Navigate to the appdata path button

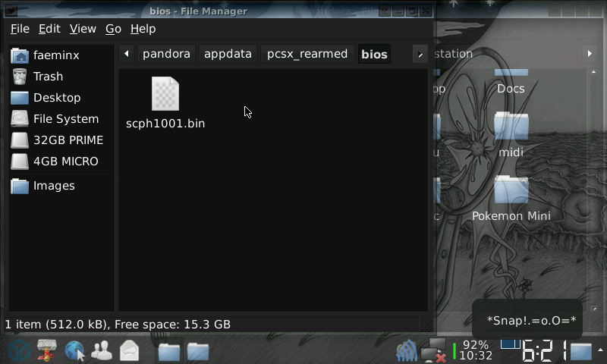[228, 54]
